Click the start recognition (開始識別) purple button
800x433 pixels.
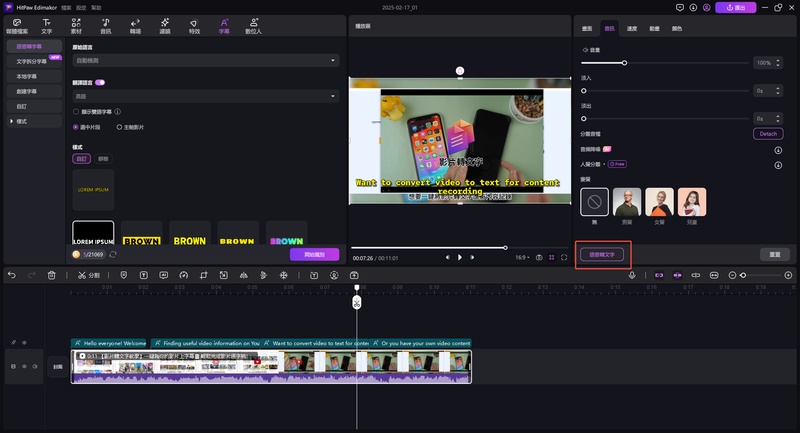(x=314, y=254)
